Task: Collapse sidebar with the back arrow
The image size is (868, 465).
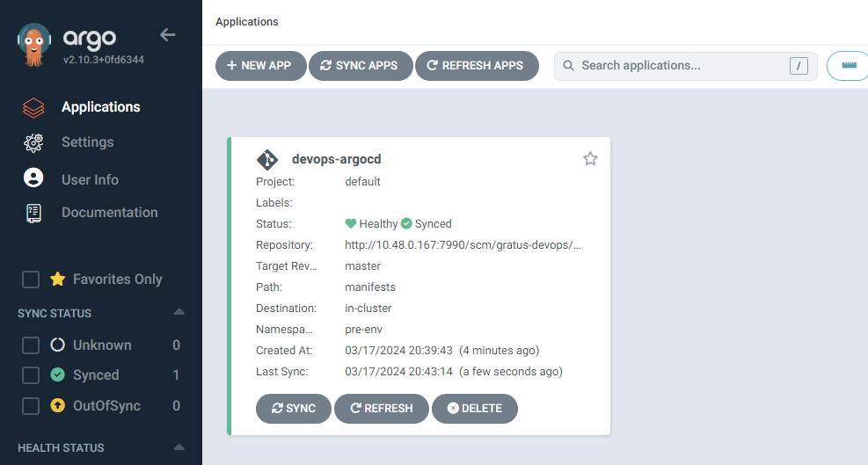Action: [167, 35]
